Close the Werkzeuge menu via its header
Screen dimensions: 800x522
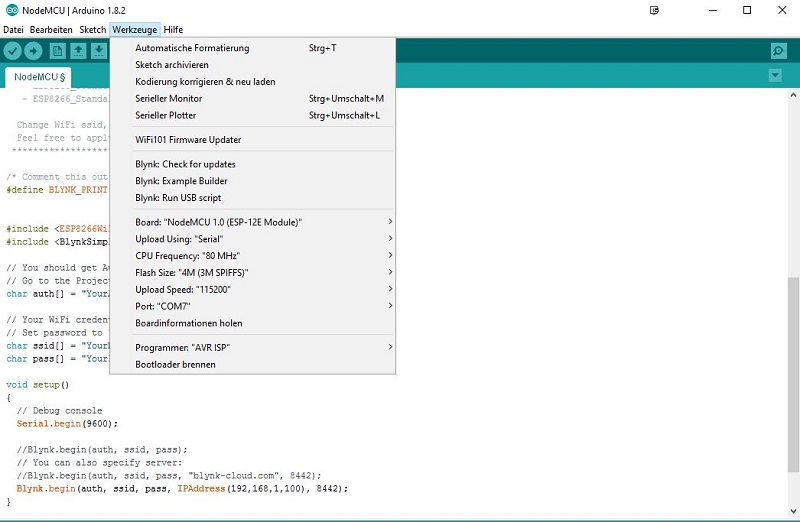[135, 30]
